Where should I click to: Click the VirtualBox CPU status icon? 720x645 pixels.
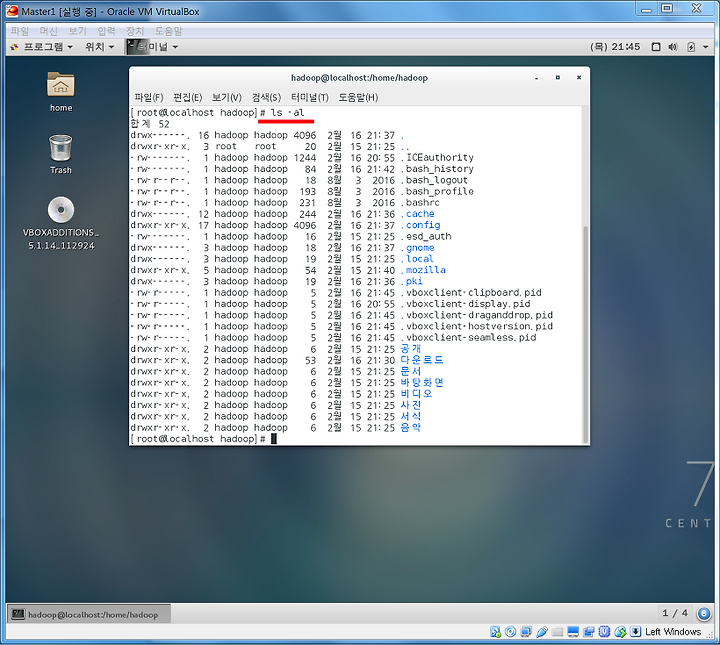pyautogui.click(x=604, y=632)
